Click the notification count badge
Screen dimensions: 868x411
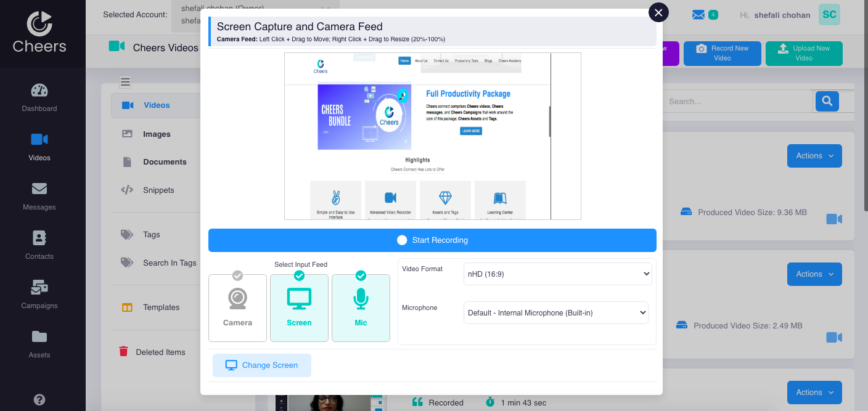(713, 14)
